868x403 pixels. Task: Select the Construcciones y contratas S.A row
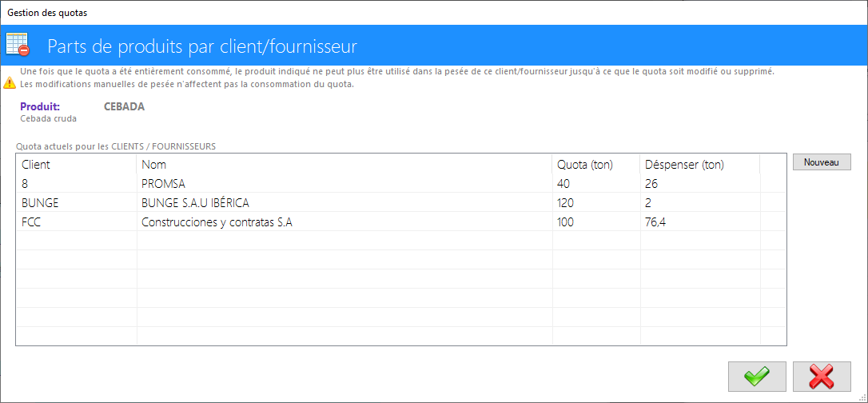pyautogui.click(x=400, y=222)
